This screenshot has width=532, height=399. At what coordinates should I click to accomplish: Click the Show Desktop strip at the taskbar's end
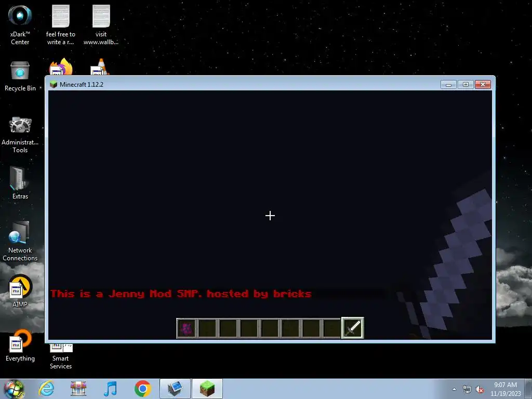(528, 389)
